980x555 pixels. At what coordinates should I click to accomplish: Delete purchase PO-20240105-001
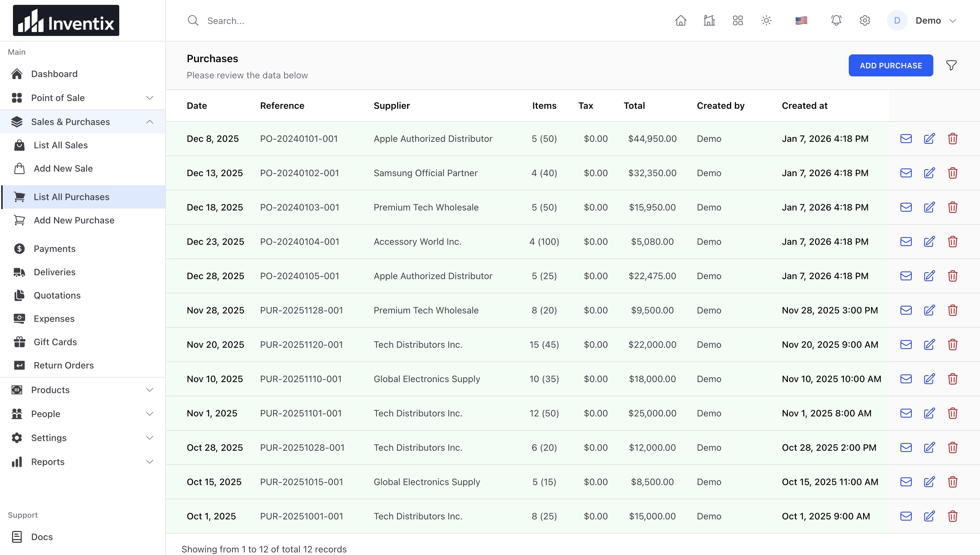[952, 276]
